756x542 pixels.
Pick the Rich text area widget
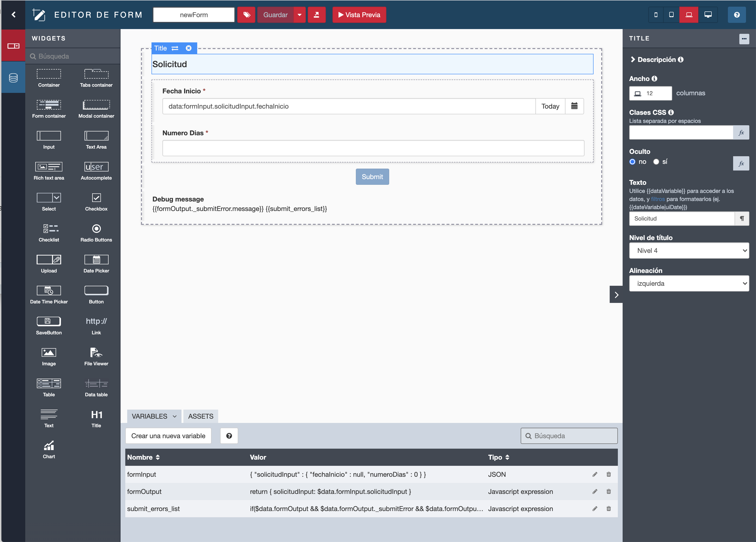click(49, 171)
